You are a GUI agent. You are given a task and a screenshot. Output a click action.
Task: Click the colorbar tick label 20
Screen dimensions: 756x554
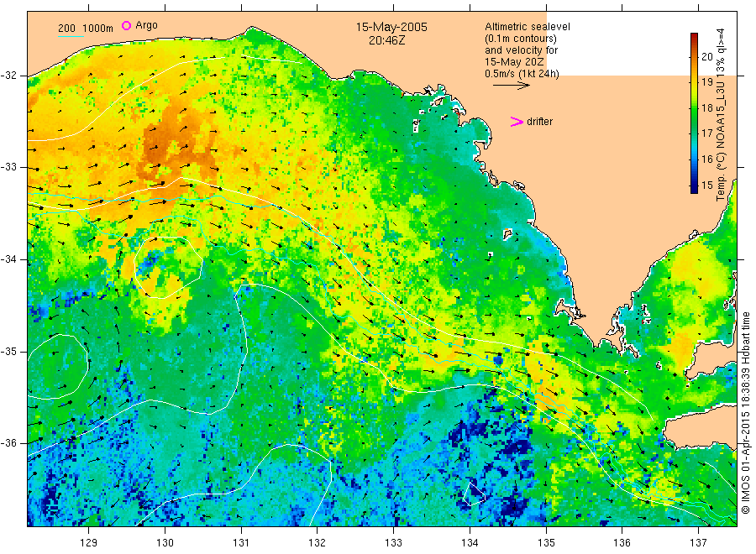coord(706,56)
